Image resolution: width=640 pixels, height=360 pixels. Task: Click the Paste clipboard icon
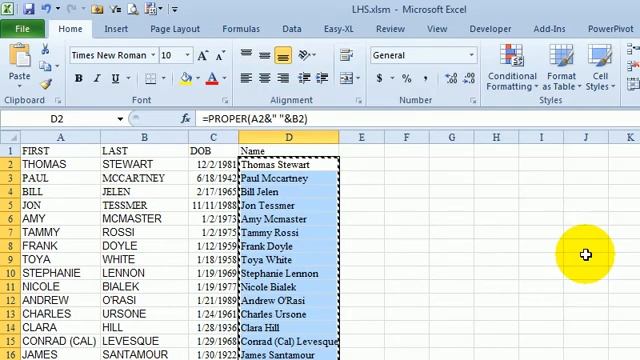[19, 56]
